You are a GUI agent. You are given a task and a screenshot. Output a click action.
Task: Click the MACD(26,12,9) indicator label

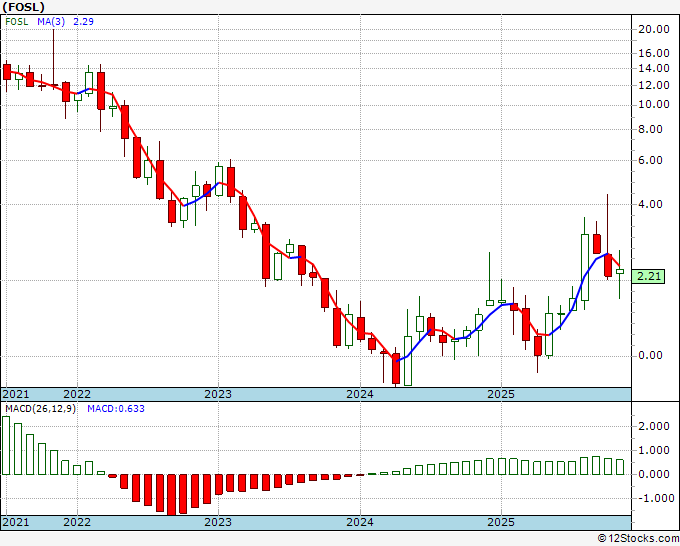pyautogui.click(x=40, y=409)
